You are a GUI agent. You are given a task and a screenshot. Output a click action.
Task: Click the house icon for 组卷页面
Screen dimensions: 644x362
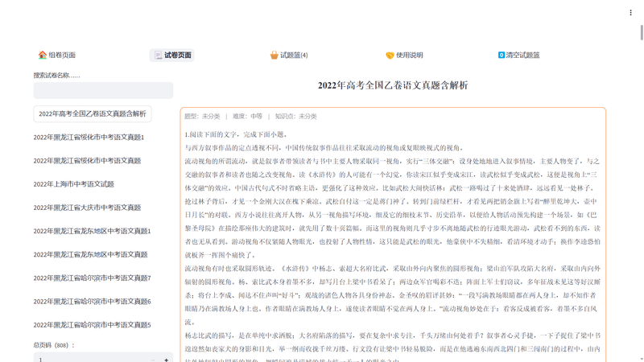(43, 56)
